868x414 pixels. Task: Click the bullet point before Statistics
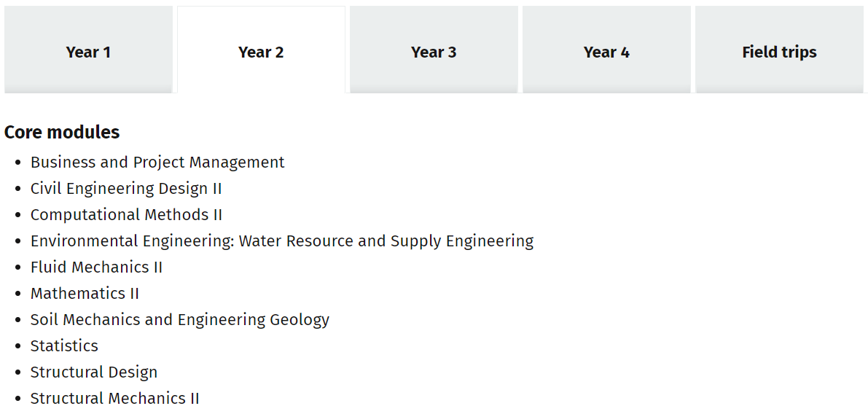(x=18, y=347)
